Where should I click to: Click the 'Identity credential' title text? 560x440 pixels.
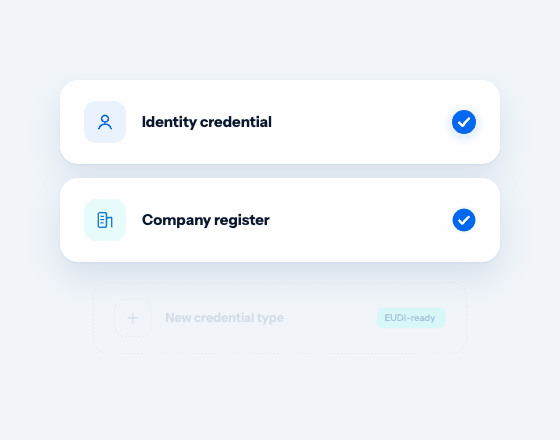coord(207,122)
